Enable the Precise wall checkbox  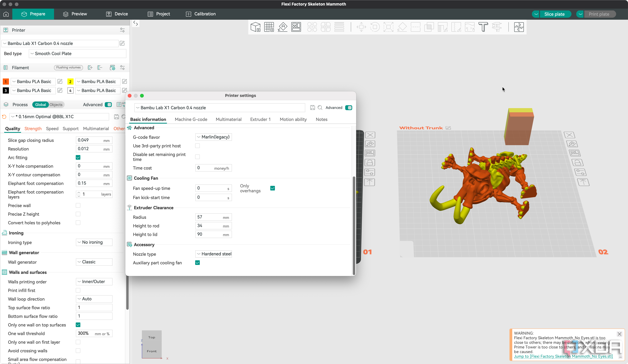click(78, 205)
